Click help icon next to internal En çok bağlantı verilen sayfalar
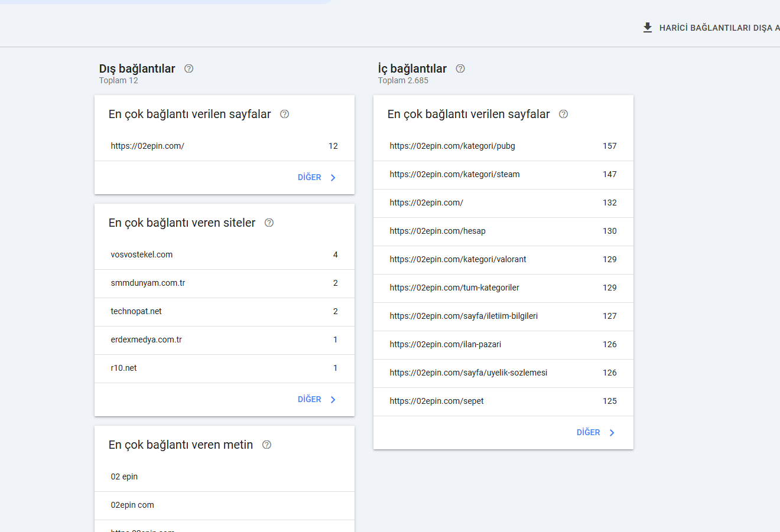 pos(563,114)
